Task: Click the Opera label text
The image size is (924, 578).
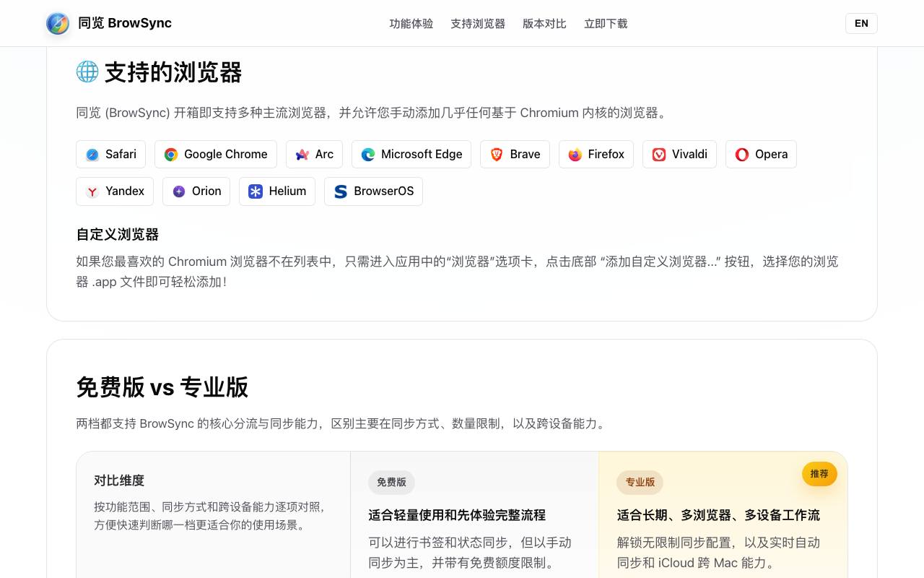Action: [771, 154]
